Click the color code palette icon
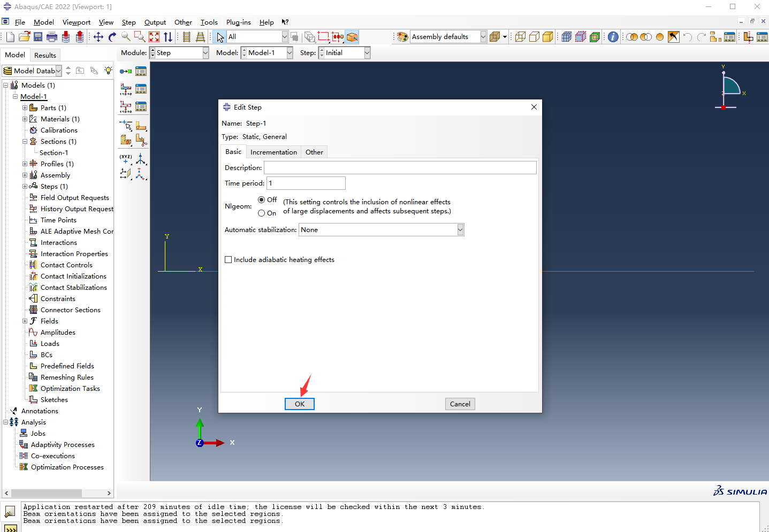769x532 pixels. click(402, 37)
